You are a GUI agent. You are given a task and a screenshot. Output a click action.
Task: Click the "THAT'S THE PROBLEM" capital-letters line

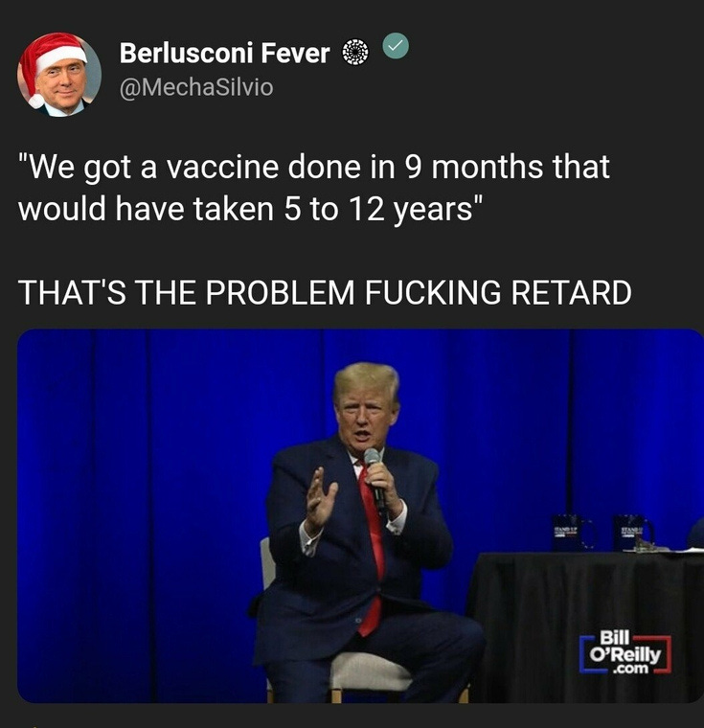click(x=325, y=292)
